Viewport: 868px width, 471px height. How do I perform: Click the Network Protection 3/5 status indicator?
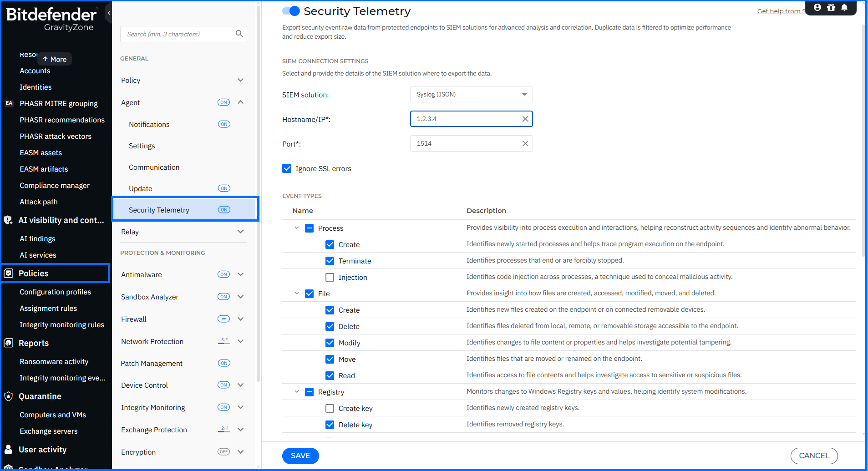(x=224, y=341)
